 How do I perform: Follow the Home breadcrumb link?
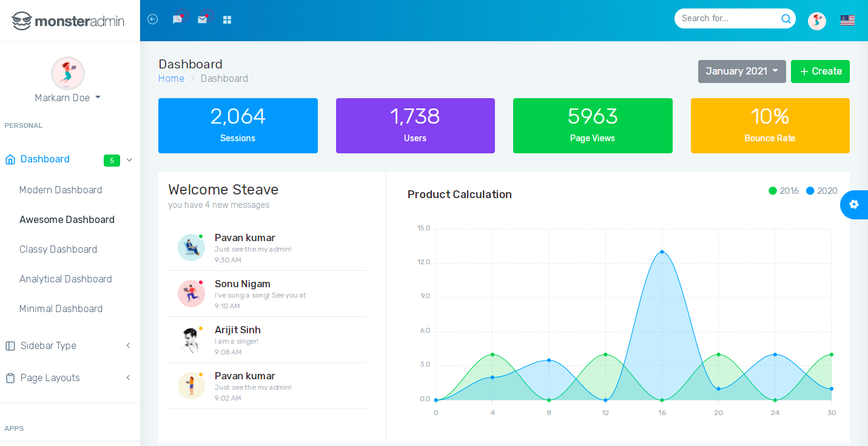(x=171, y=78)
